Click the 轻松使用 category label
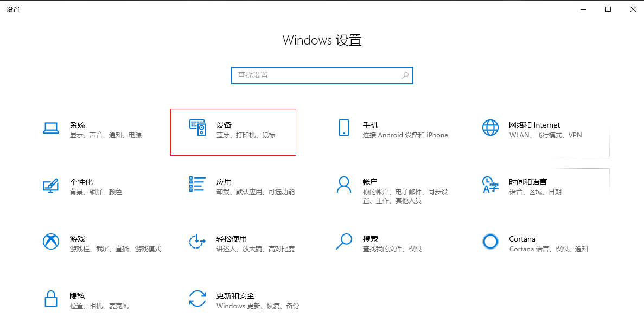Viewport: 644px width, 324px height. click(231, 239)
